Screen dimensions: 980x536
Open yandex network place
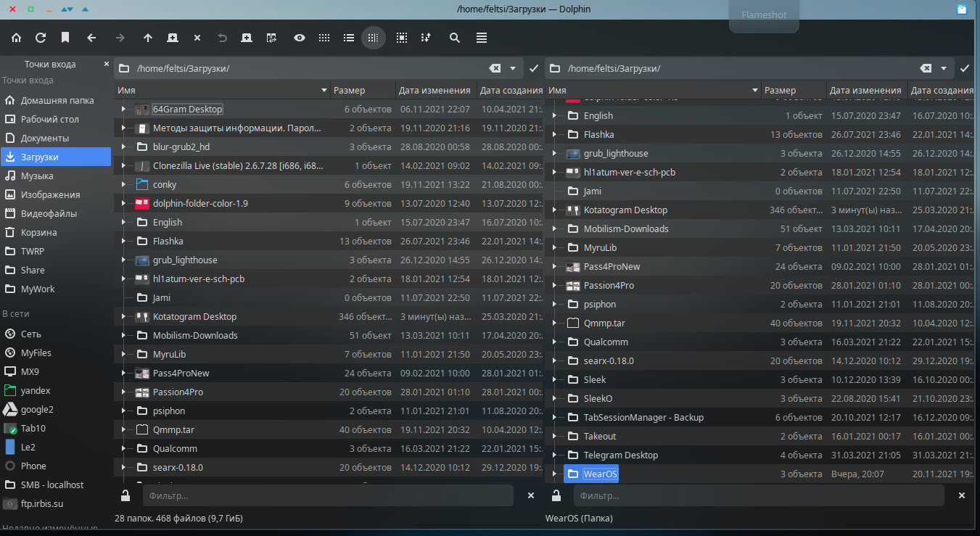pos(56,390)
